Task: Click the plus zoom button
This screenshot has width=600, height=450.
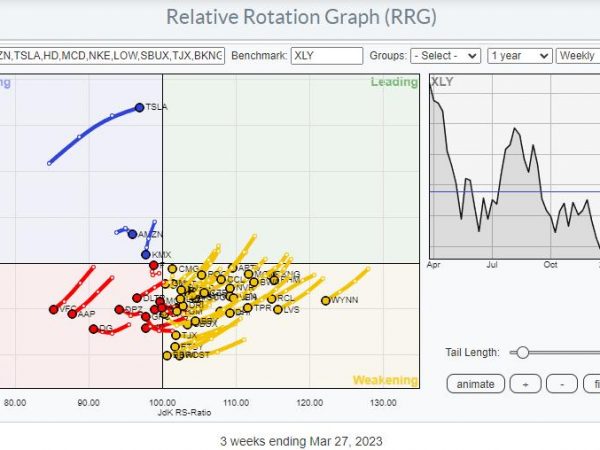Action: click(525, 384)
